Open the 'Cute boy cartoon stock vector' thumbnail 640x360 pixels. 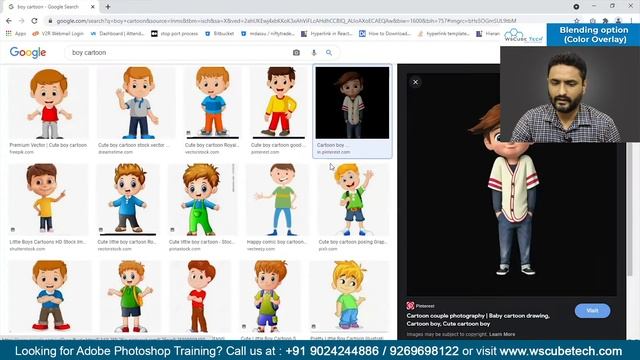click(x=136, y=103)
